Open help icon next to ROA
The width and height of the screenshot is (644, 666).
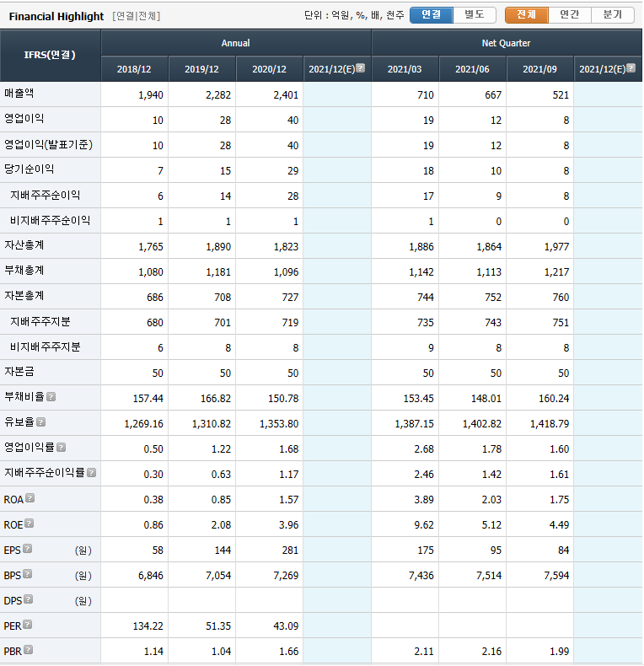[30, 498]
